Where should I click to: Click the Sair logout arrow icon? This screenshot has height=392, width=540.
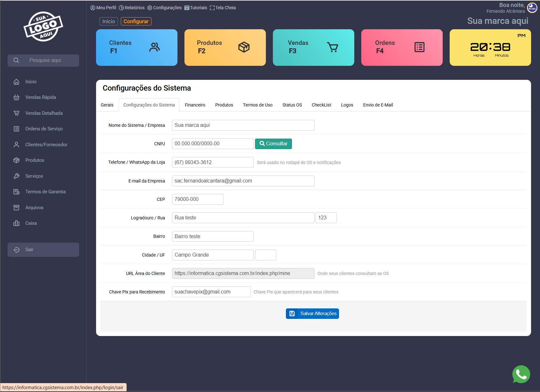17,250
